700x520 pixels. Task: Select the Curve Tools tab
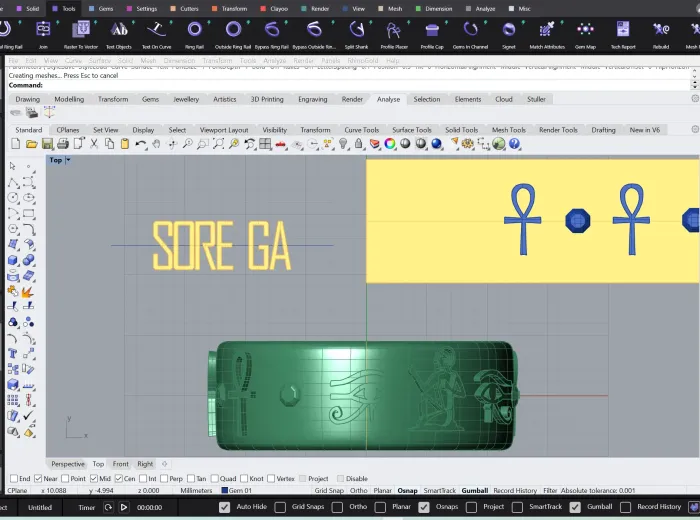(361, 130)
